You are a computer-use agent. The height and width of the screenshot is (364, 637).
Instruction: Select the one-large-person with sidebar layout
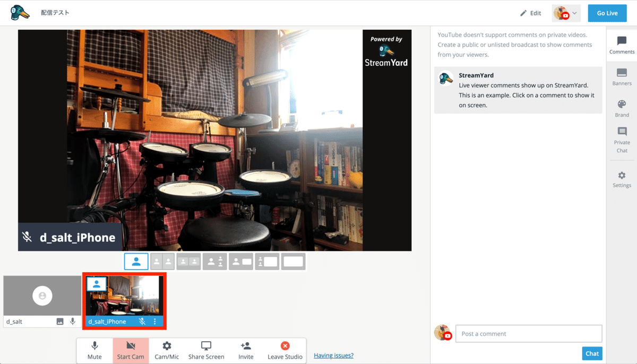(x=214, y=262)
